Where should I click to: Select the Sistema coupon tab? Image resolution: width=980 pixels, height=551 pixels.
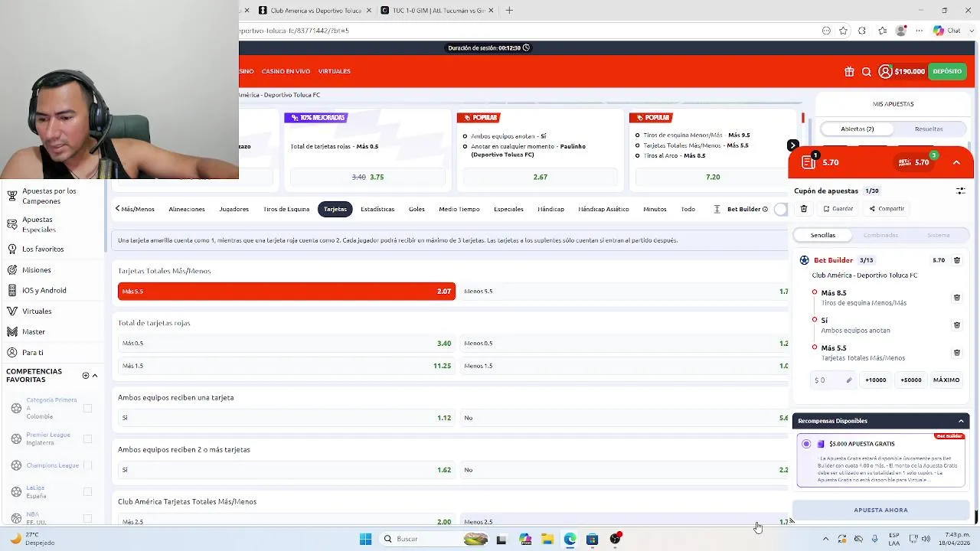[x=939, y=235]
